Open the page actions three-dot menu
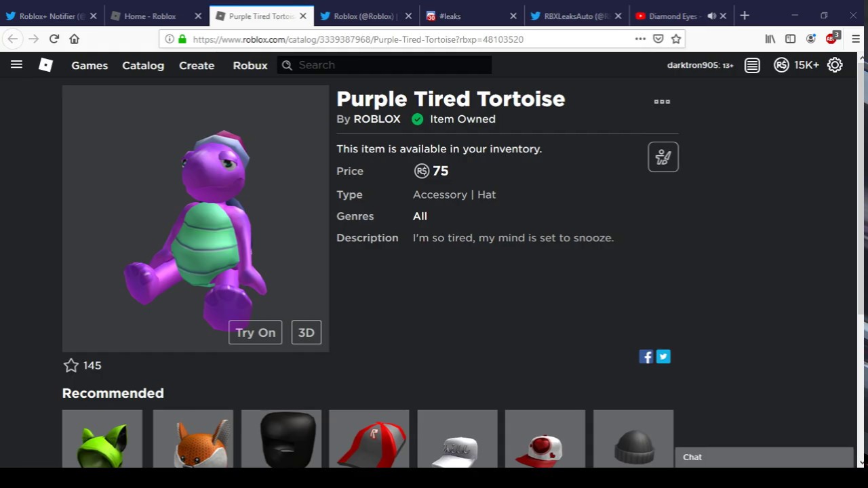Screen dimensions: 868x488 pos(640,39)
